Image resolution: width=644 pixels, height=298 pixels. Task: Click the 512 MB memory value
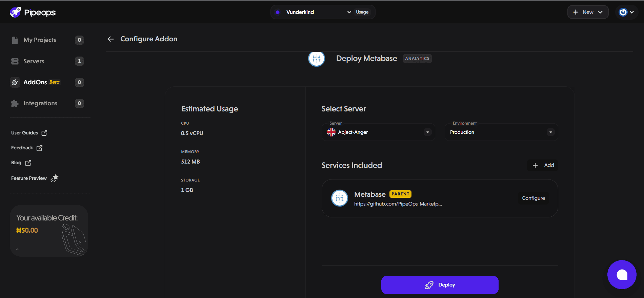[x=190, y=162]
